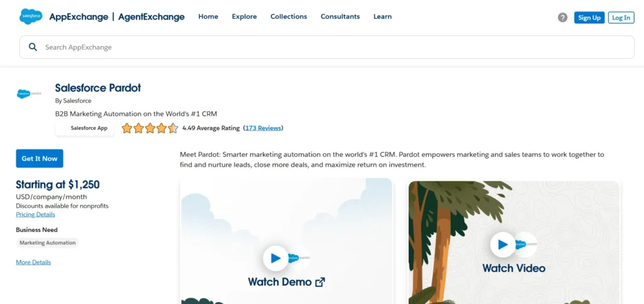Click the AgentExchange header title
This screenshot has width=644, height=304.
click(x=152, y=17)
